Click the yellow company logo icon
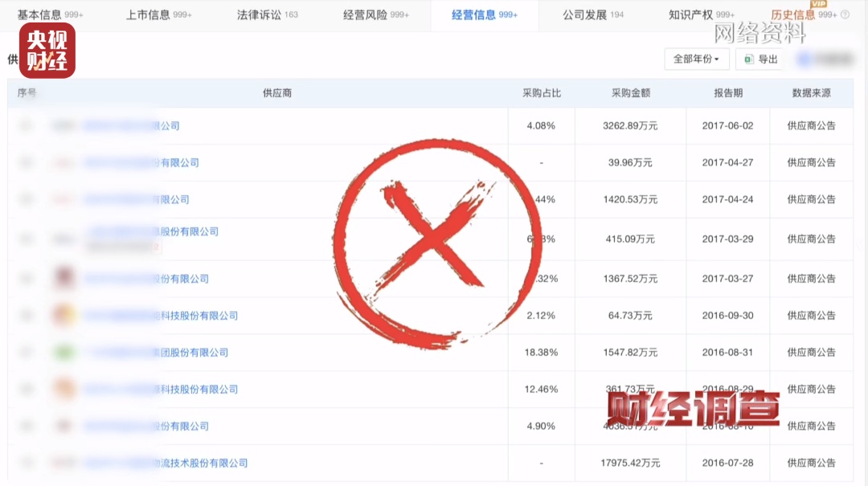Image resolution: width=868 pixels, height=486 pixels. [63, 315]
